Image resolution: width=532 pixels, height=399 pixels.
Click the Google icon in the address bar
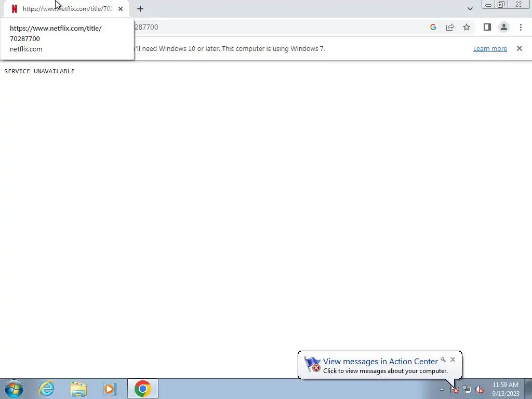click(x=433, y=27)
